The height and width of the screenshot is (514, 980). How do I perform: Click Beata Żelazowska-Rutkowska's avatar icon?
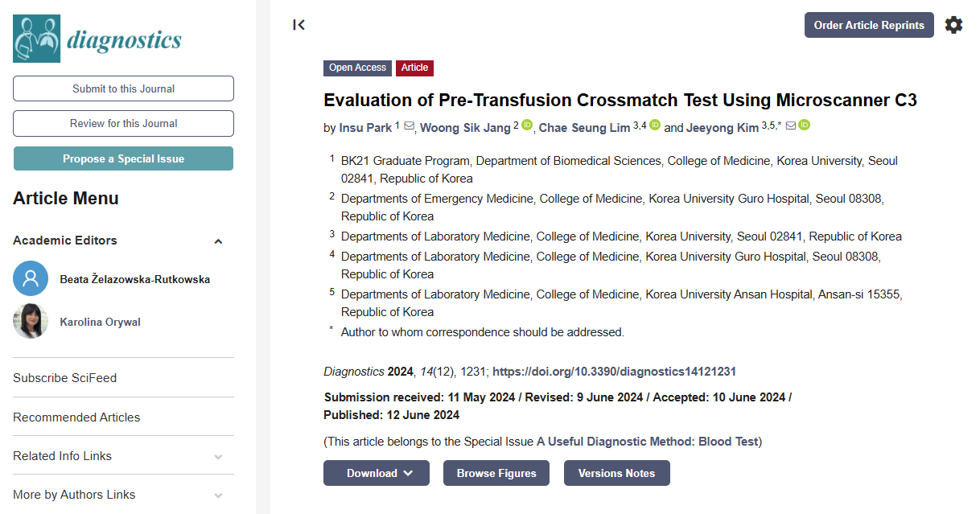coord(31,279)
